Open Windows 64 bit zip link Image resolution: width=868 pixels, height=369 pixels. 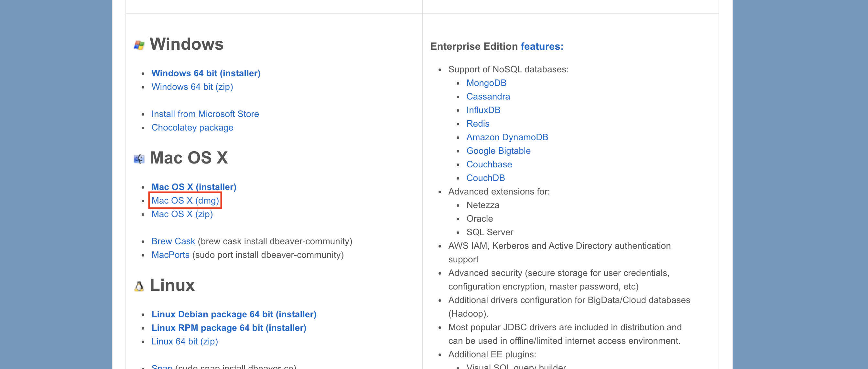pyautogui.click(x=192, y=87)
